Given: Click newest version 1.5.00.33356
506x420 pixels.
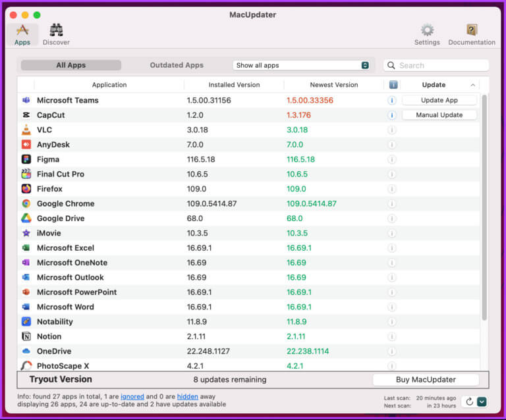Looking at the screenshot, I should [x=310, y=100].
